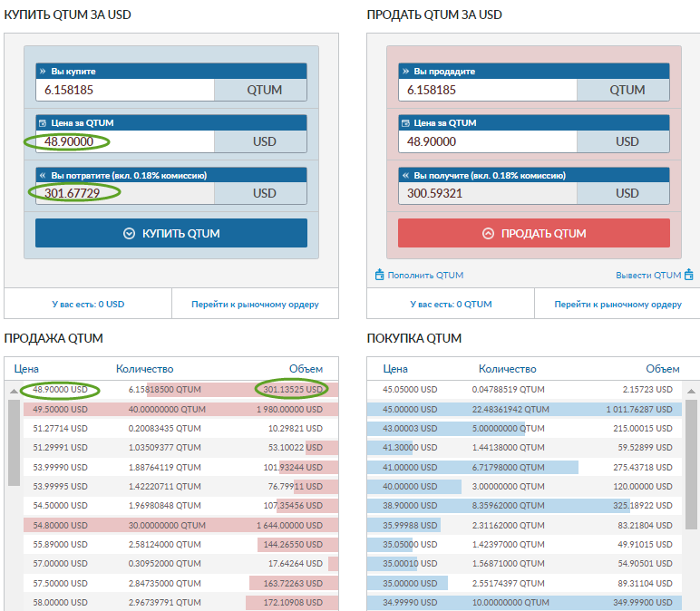
Task: Click the arrows icon beside Вы получите label
Action: coord(405,175)
